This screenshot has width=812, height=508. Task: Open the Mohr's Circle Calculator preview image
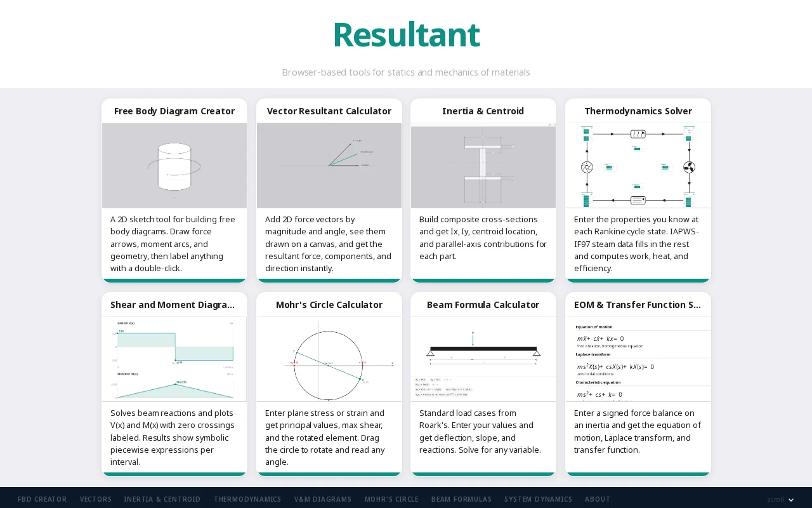pyautogui.click(x=329, y=359)
